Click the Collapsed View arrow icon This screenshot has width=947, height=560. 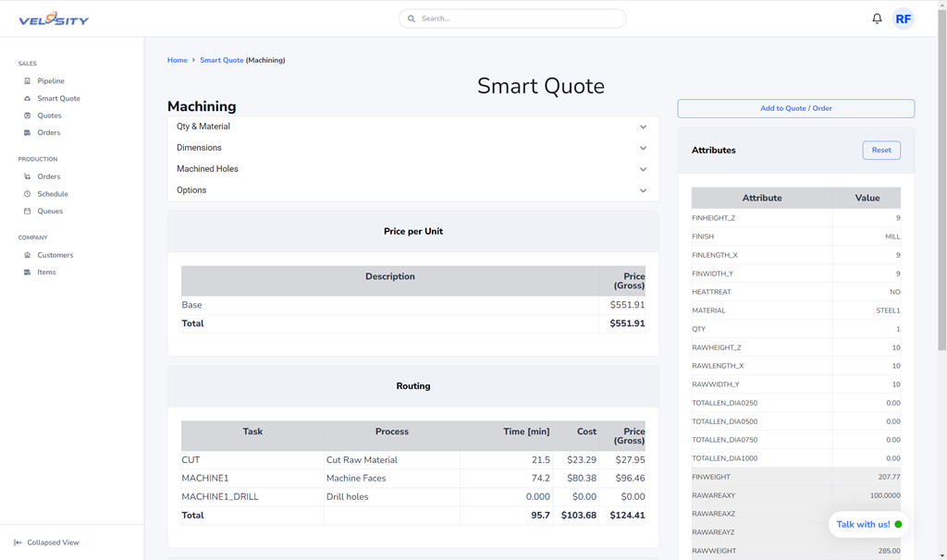(18, 542)
